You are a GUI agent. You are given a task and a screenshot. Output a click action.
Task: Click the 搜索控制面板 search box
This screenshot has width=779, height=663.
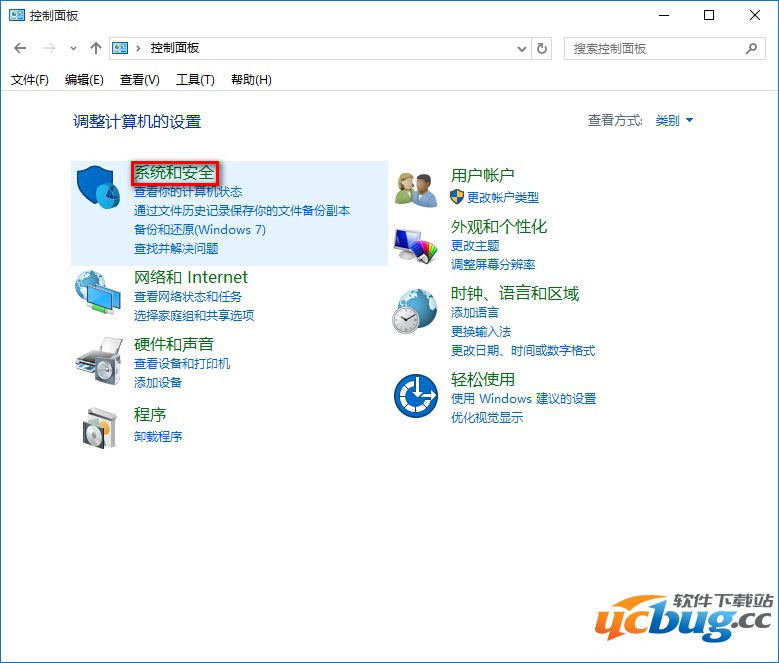[x=655, y=48]
